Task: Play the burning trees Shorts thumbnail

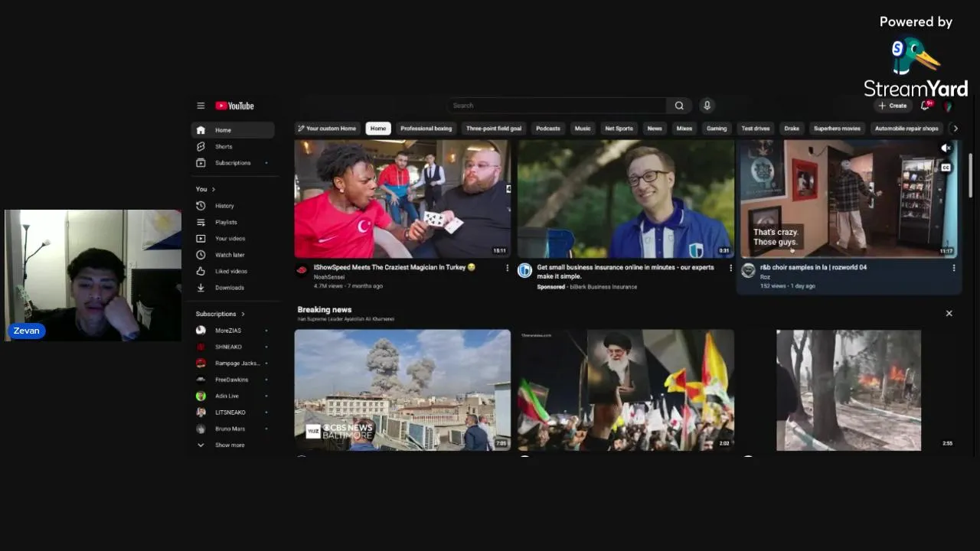Action: [848, 390]
